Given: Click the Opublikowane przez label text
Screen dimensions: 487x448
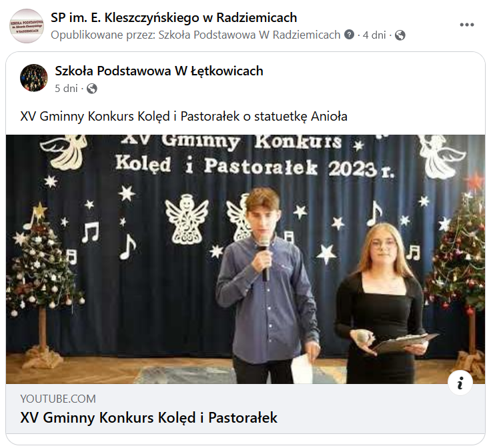Looking at the screenshot, I should [x=103, y=35].
